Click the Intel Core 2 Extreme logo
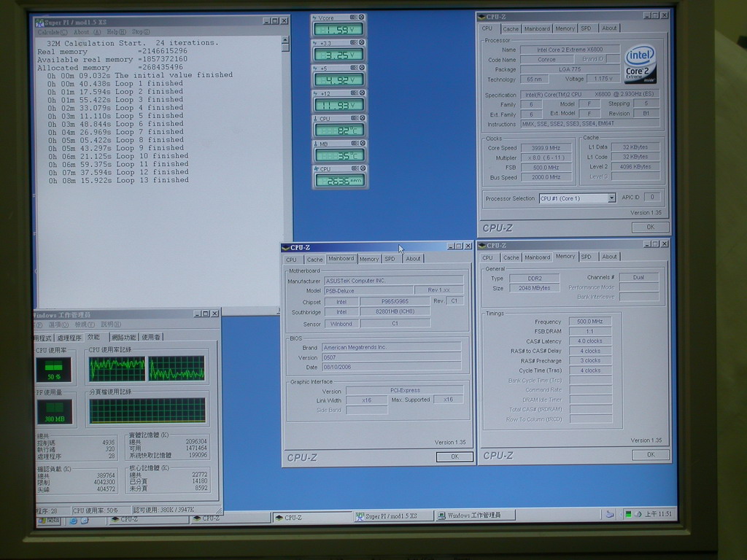Screen dimensions: 747x560 (640, 64)
